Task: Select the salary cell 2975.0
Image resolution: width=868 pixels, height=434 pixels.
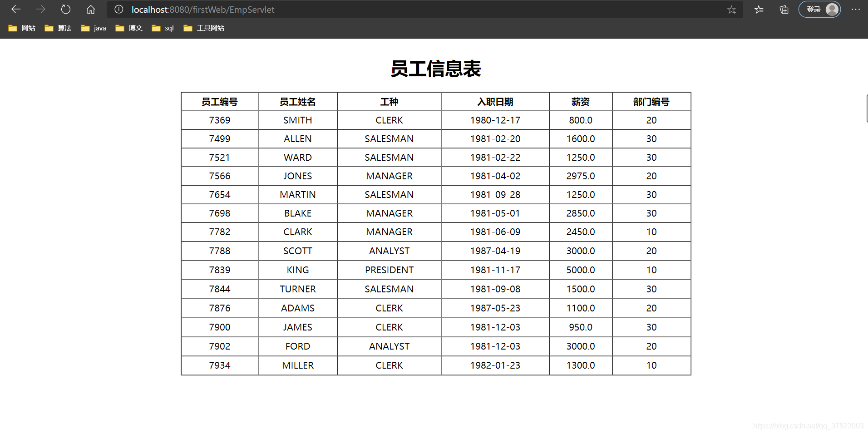Action: [581, 176]
